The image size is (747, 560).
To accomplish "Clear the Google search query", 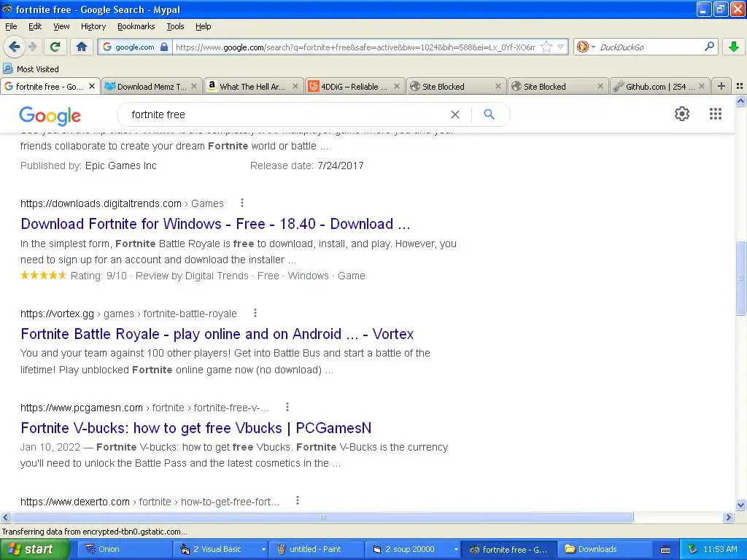I will click(x=455, y=114).
